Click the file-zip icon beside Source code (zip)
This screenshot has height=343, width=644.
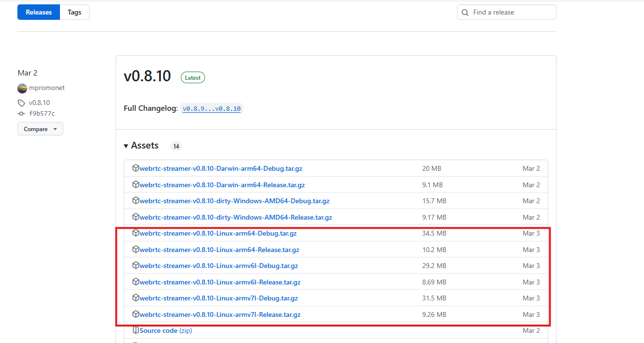136,330
